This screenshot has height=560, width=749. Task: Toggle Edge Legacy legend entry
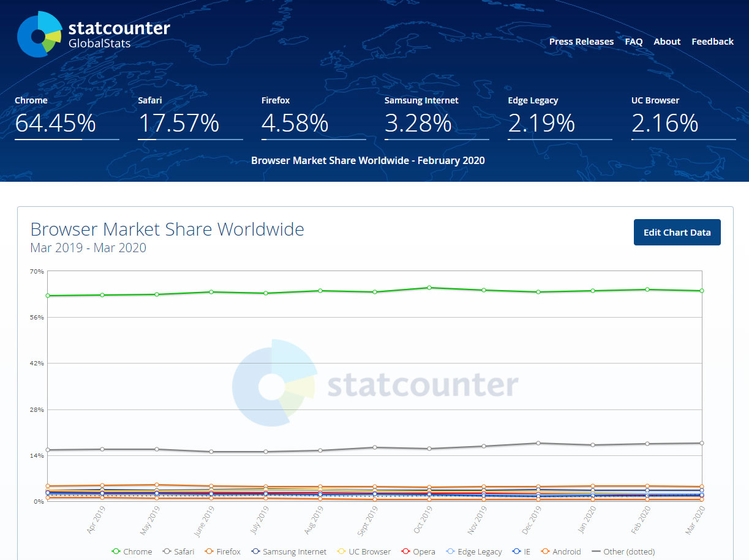[x=474, y=551]
